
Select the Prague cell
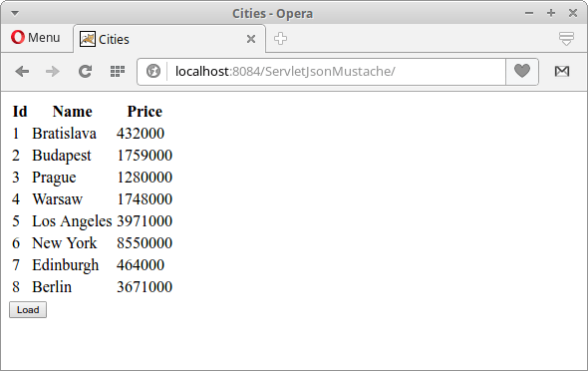point(54,178)
